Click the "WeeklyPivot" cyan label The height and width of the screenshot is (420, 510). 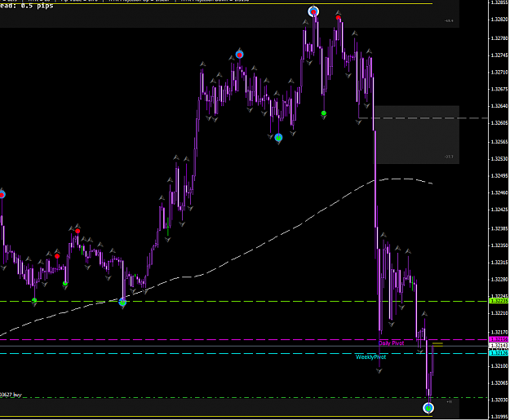(370, 357)
